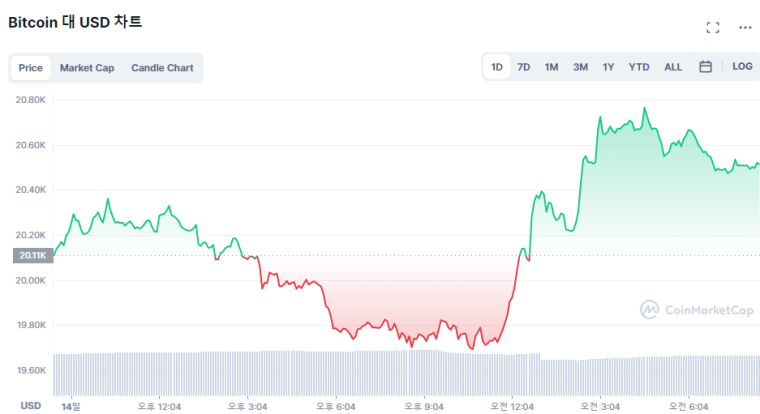
Task: Open the three-dot more options menu
Action: [744, 28]
